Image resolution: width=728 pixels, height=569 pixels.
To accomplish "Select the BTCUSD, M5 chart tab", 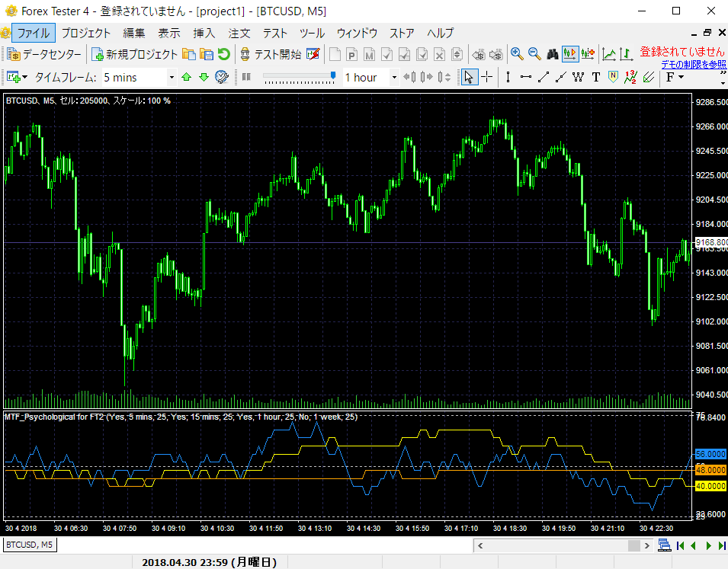I will tap(30, 545).
